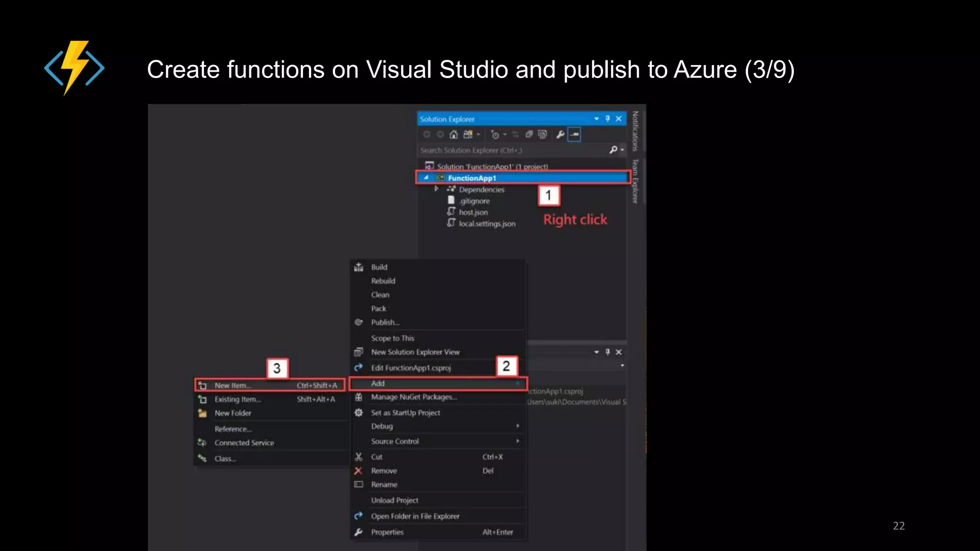Choose Set as StartUp Project

pyautogui.click(x=438, y=413)
